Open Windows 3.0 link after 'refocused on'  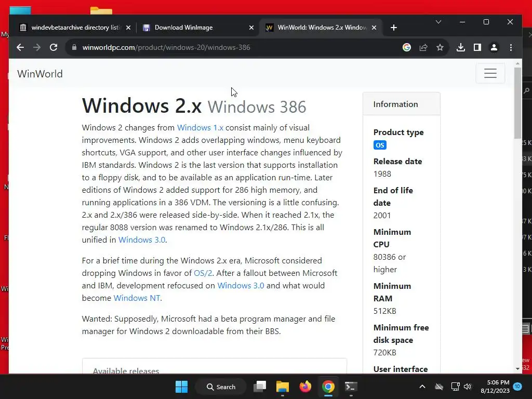(x=241, y=286)
